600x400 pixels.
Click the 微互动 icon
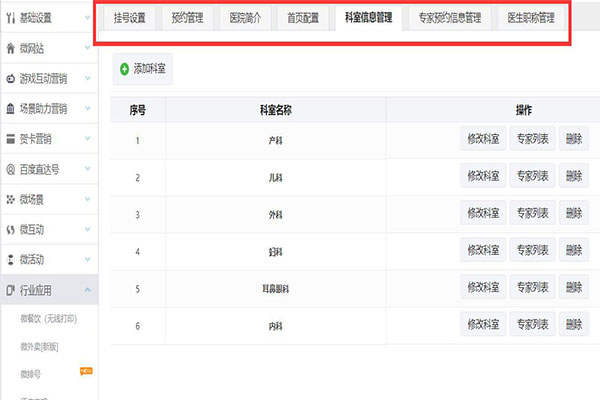[11, 230]
